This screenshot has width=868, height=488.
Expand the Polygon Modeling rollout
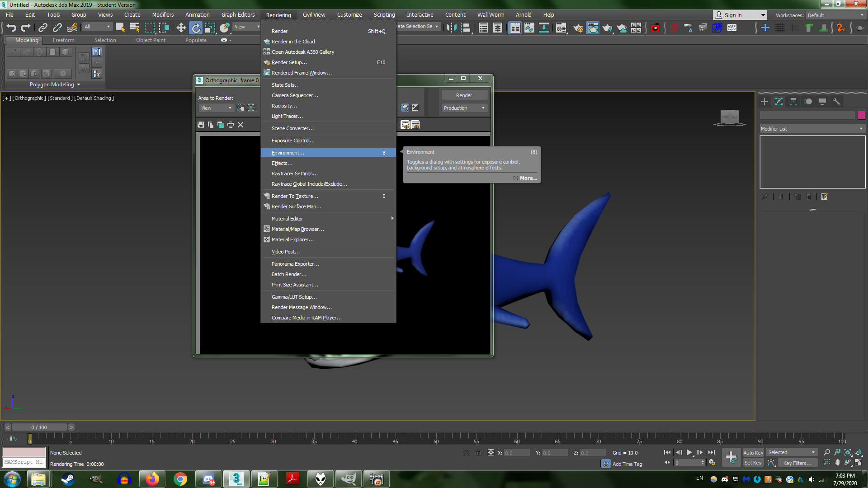[x=55, y=84]
